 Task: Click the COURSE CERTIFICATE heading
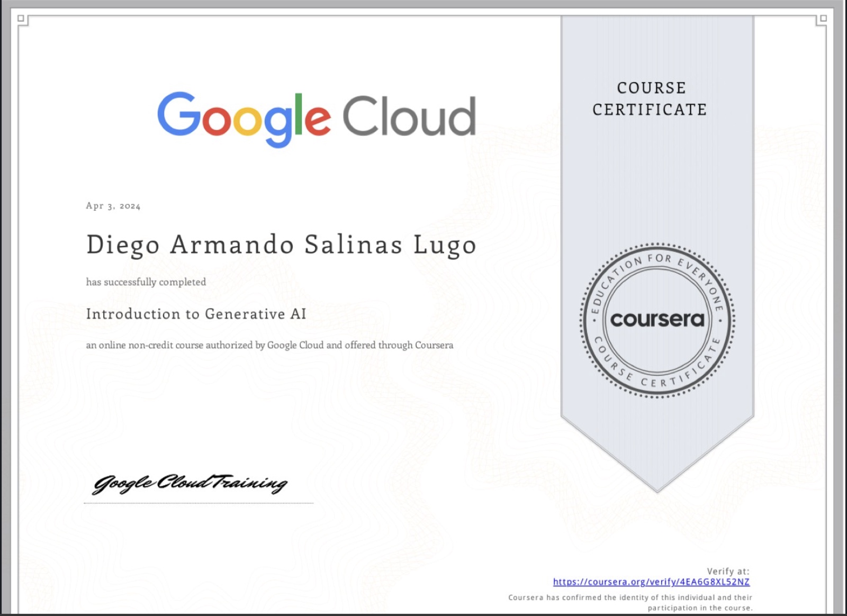[650, 98]
